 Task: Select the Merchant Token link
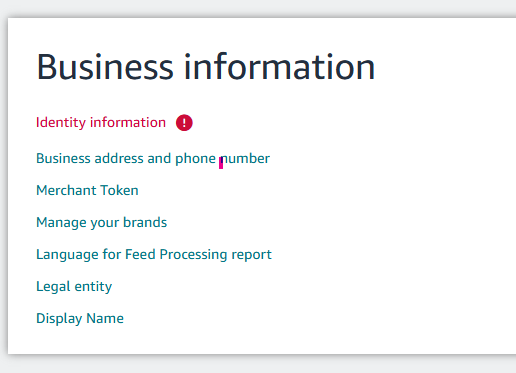tap(87, 190)
